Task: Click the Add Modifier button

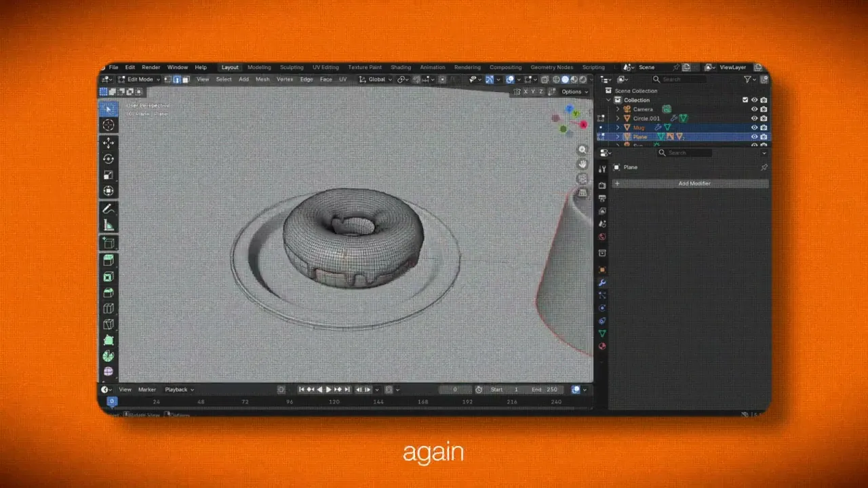Action: coord(691,184)
